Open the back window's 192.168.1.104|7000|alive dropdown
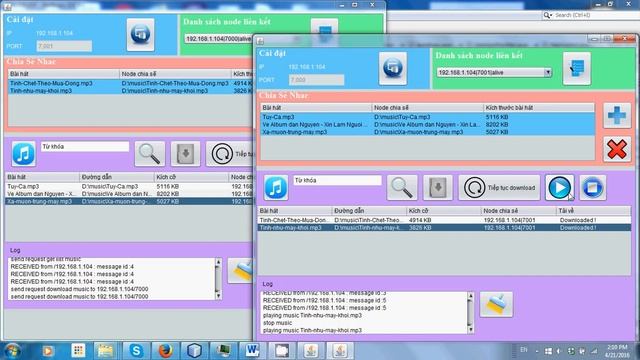The height and width of the screenshot is (360, 640). [x=218, y=39]
